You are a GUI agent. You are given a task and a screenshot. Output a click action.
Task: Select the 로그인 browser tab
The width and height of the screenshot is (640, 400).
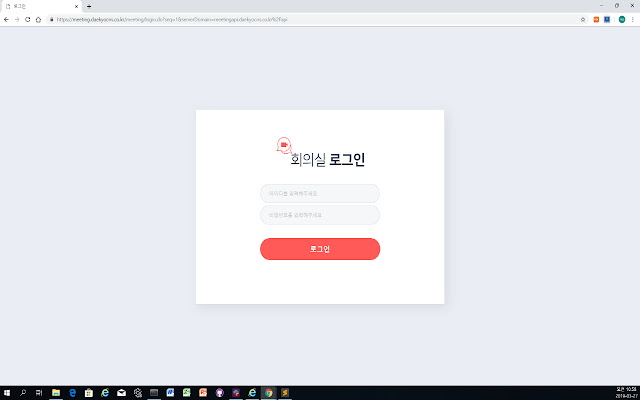[41, 7]
